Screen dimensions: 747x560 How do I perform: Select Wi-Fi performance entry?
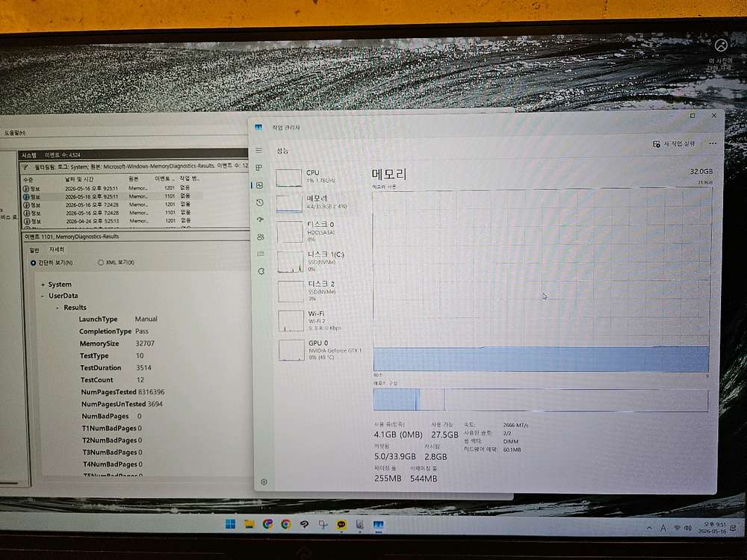point(318,320)
